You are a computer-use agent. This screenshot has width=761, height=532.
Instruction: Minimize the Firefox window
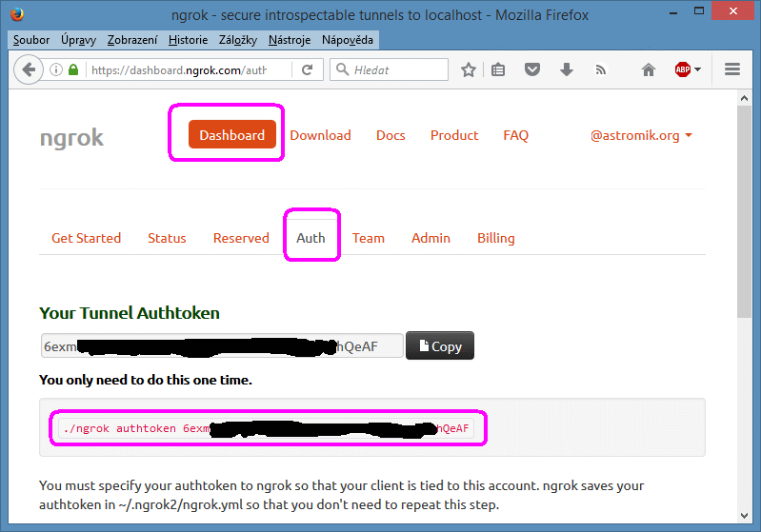click(x=673, y=13)
